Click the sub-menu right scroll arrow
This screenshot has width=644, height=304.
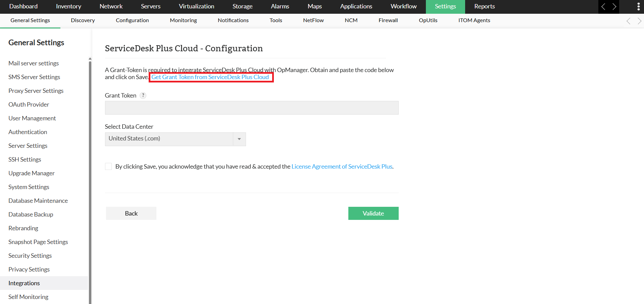639,21
